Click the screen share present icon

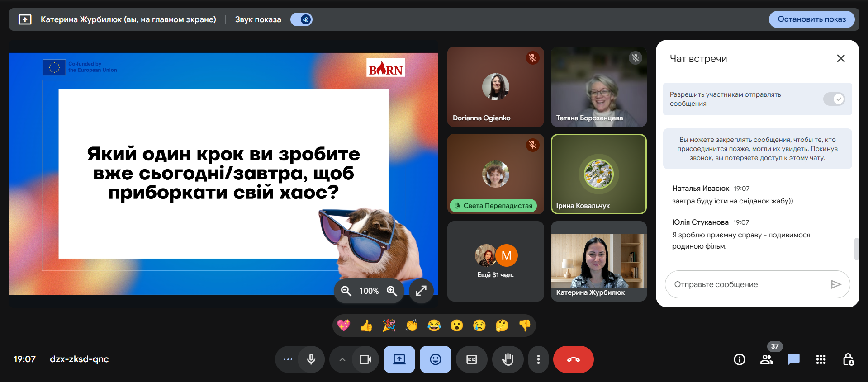point(399,359)
